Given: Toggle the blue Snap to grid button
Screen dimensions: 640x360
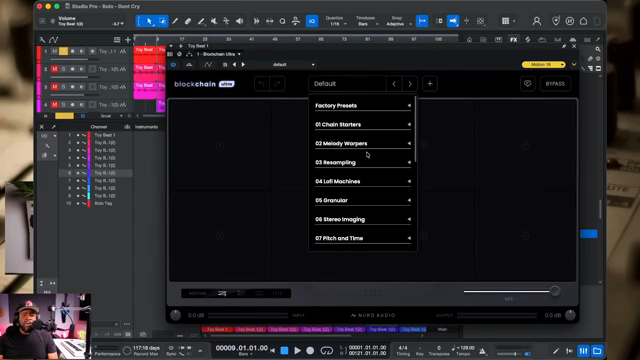Looking at the screenshot, I should click(422, 21).
